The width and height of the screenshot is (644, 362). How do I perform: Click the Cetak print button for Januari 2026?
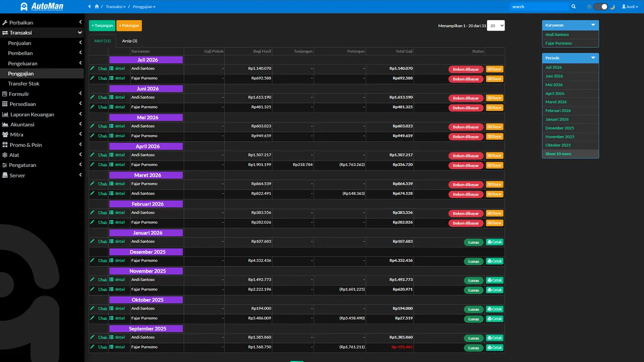pos(495,242)
